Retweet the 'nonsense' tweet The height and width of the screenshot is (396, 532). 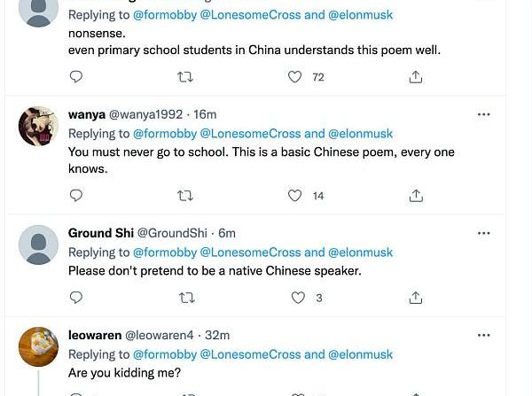click(186, 77)
